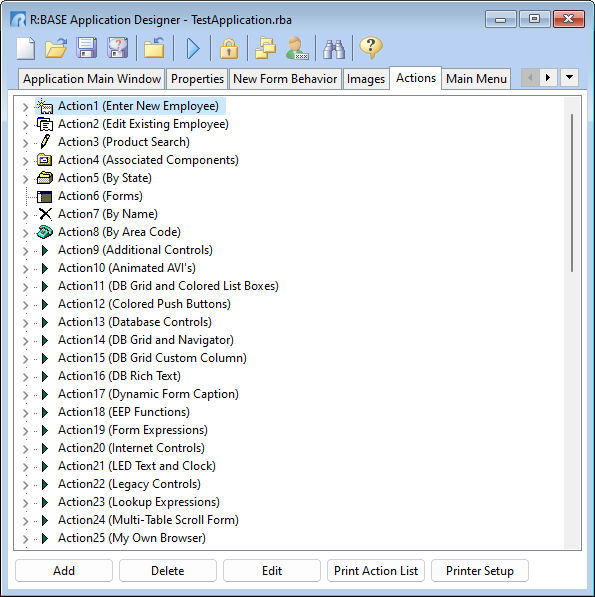Expand Action3 (Product Search) node
Viewport: 595px width, 597px height.
(x=25, y=143)
